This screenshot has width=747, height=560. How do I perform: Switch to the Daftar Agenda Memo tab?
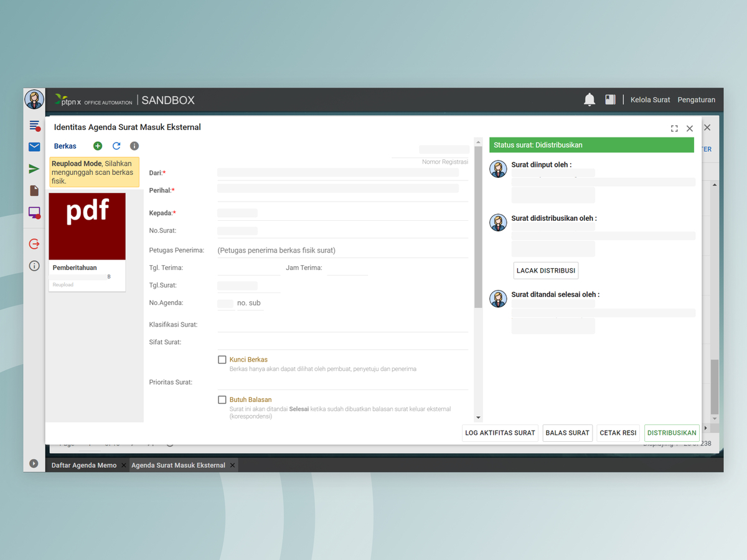click(x=84, y=465)
